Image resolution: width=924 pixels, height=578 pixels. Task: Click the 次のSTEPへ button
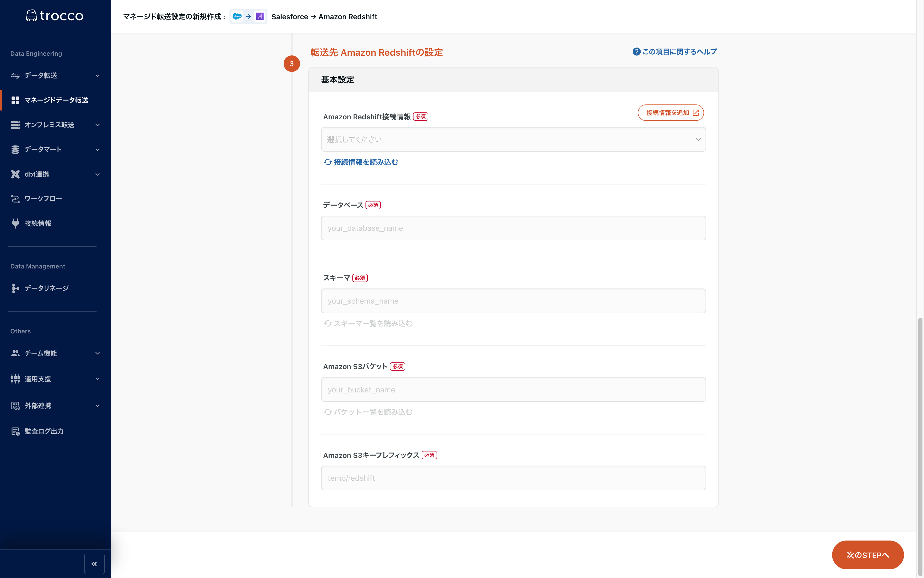coord(868,555)
